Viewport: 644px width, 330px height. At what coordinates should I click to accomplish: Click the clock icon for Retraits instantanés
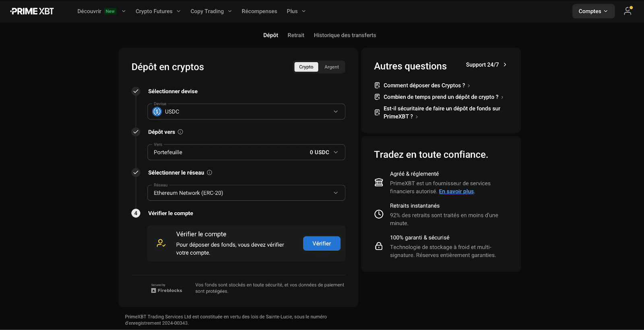pos(379,214)
